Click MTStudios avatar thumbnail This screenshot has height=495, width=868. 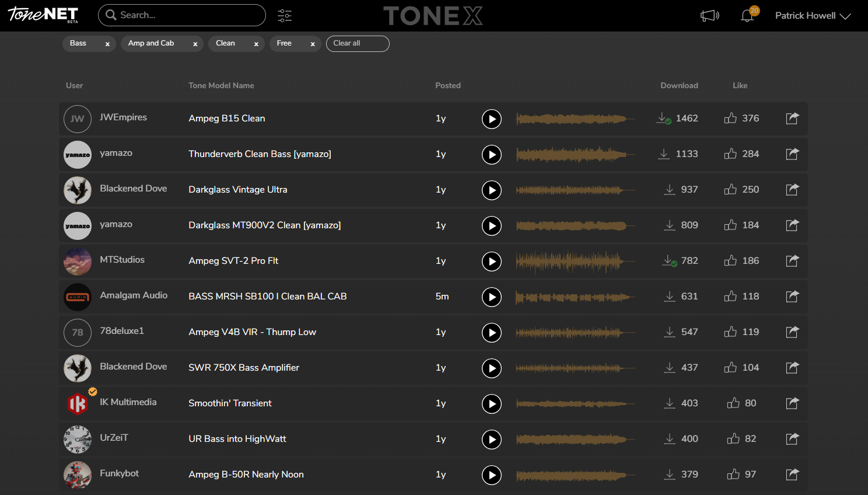coord(78,262)
